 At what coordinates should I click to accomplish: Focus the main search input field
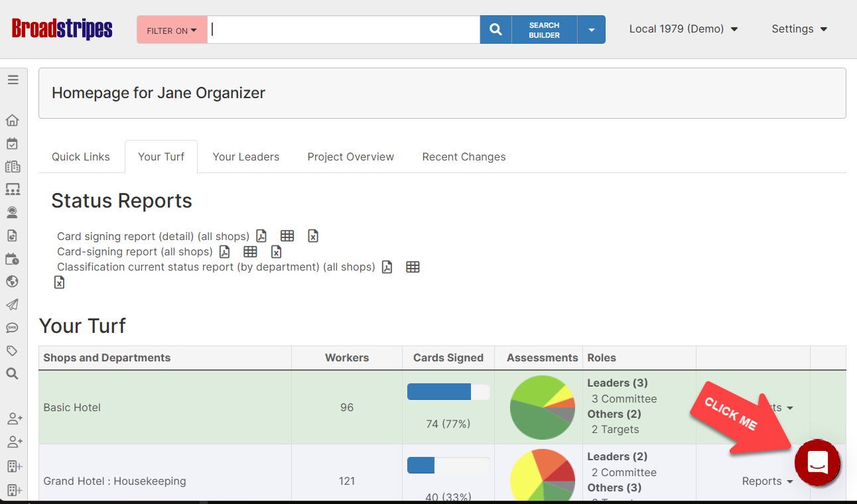(x=344, y=30)
